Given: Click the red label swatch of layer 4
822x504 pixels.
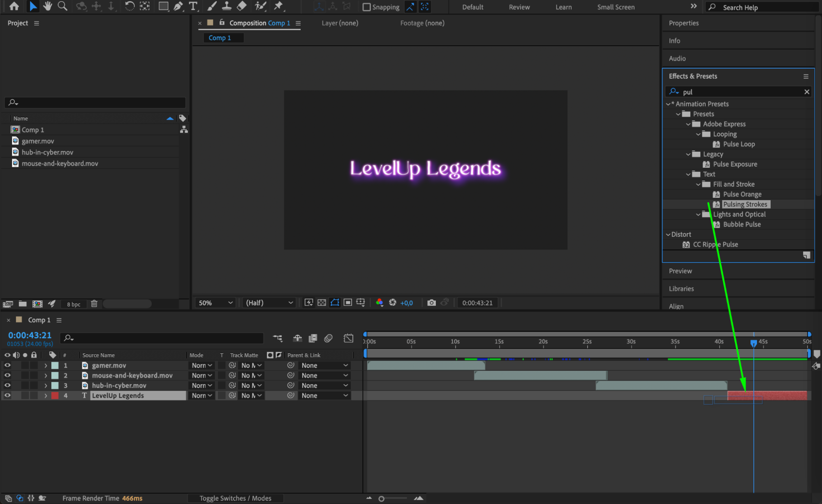Looking at the screenshot, I should coord(55,395).
